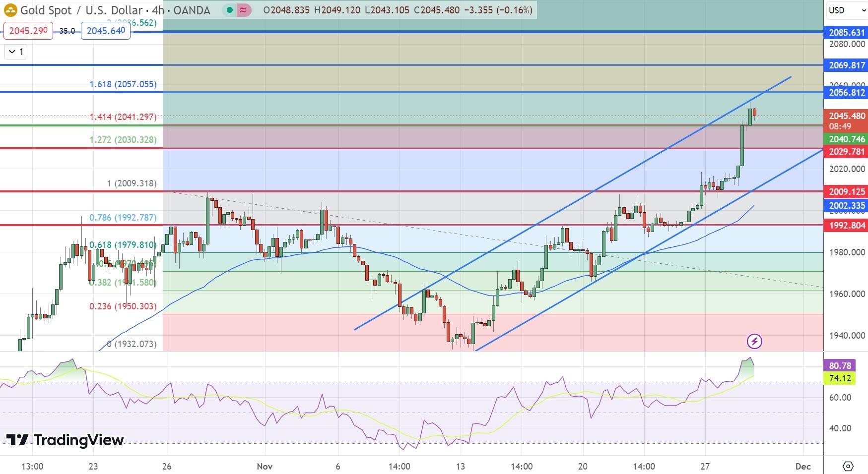Viewport: 868px width, 474px height.
Task: Click Fibonacci label 1.618 (2057.055)
Action: tap(123, 84)
